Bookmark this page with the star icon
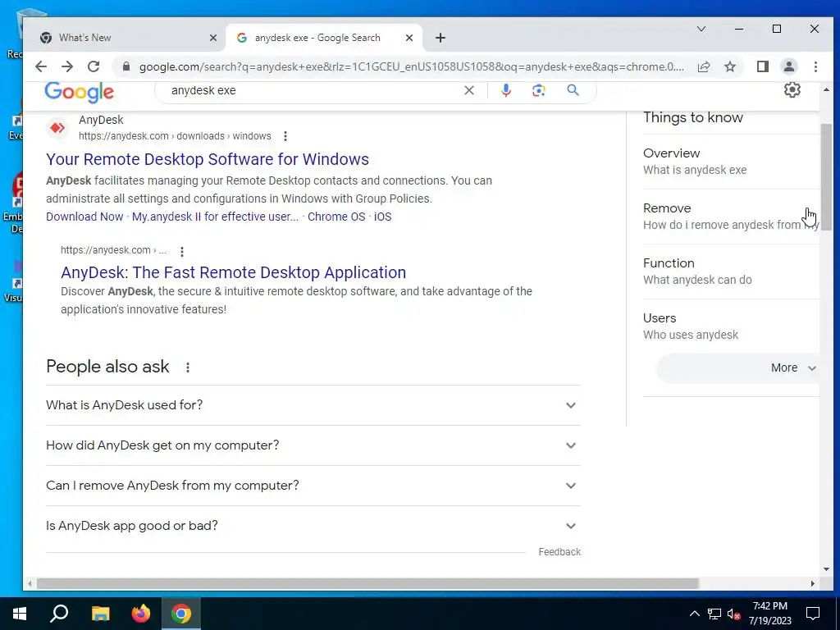The height and width of the screenshot is (630, 840). click(x=729, y=66)
